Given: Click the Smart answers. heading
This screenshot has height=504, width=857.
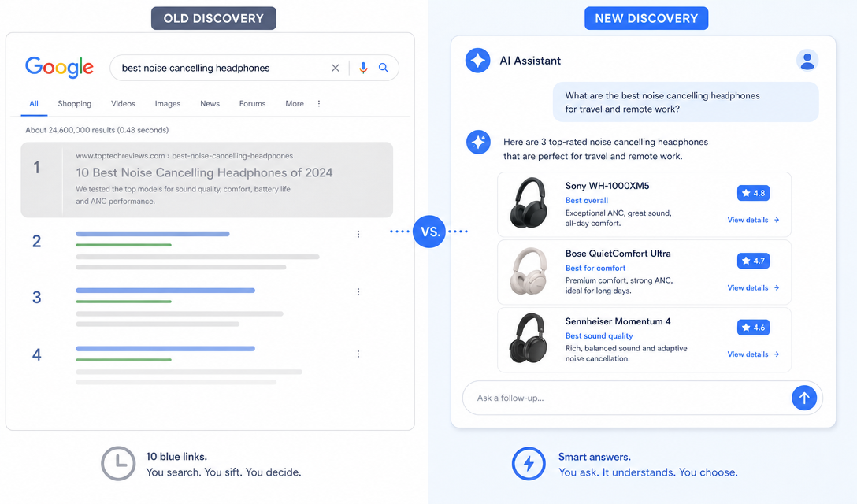Looking at the screenshot, I should point(594,457).
